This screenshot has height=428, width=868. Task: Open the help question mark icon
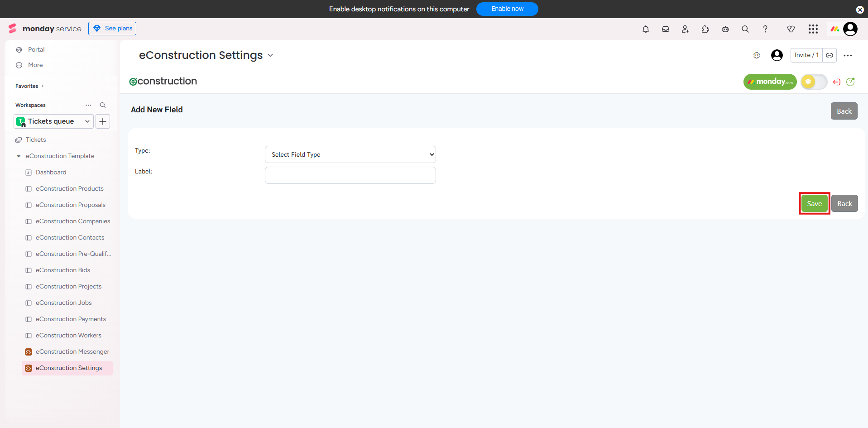point(765,29)
